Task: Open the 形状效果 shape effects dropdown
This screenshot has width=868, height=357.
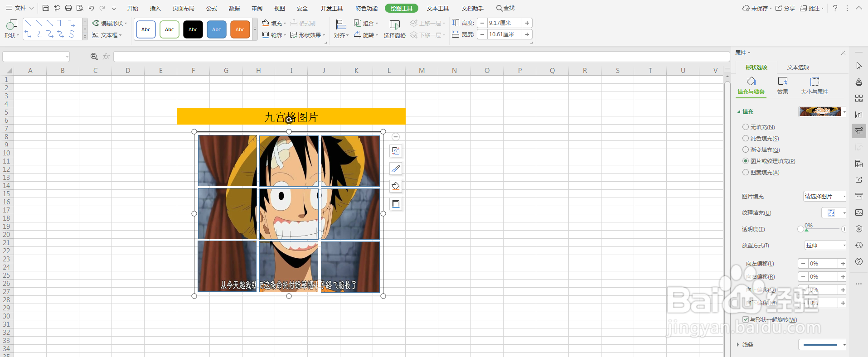Action: pos(308,35)
